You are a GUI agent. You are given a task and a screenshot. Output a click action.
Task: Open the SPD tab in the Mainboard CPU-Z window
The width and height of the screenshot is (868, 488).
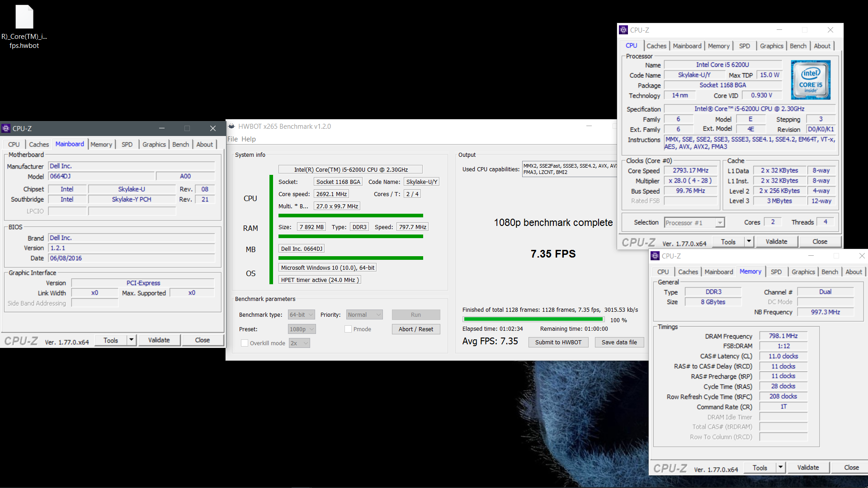[127, 144]
